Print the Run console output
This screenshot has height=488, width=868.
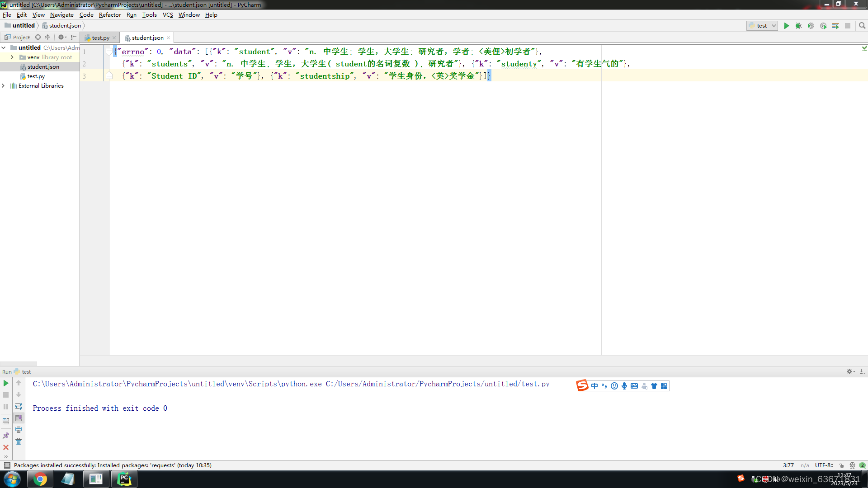[19, 430]
